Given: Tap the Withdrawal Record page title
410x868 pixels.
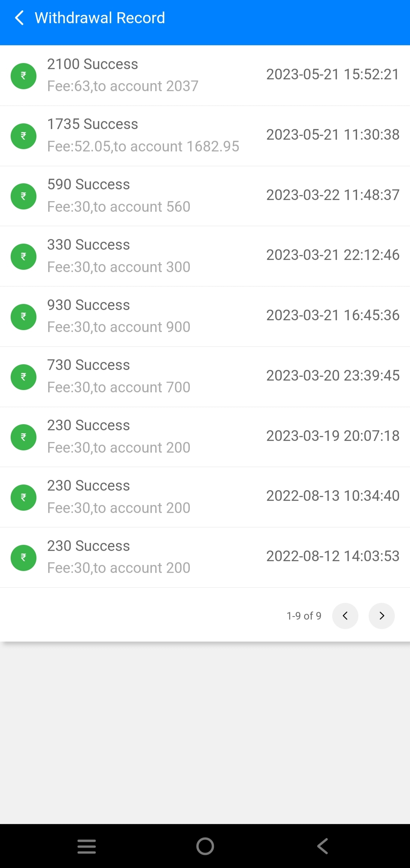Looking at the screenshot, I should pos(100,18).
